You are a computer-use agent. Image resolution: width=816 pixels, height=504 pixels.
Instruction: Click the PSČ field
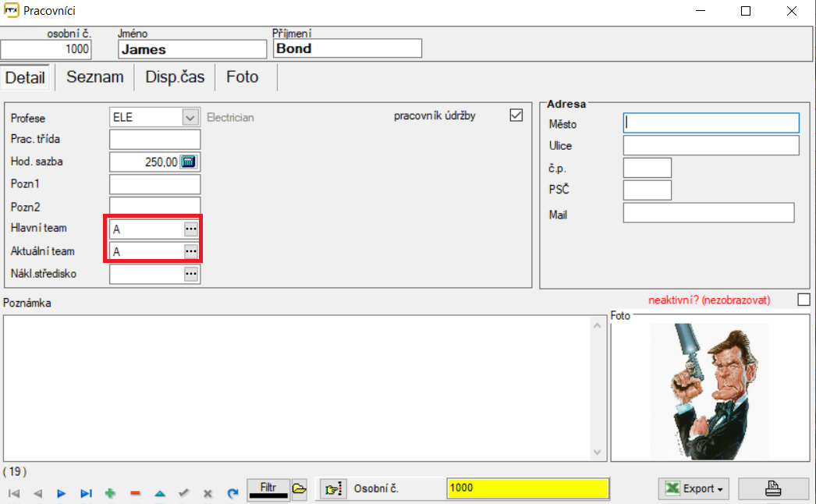[647, 190]
